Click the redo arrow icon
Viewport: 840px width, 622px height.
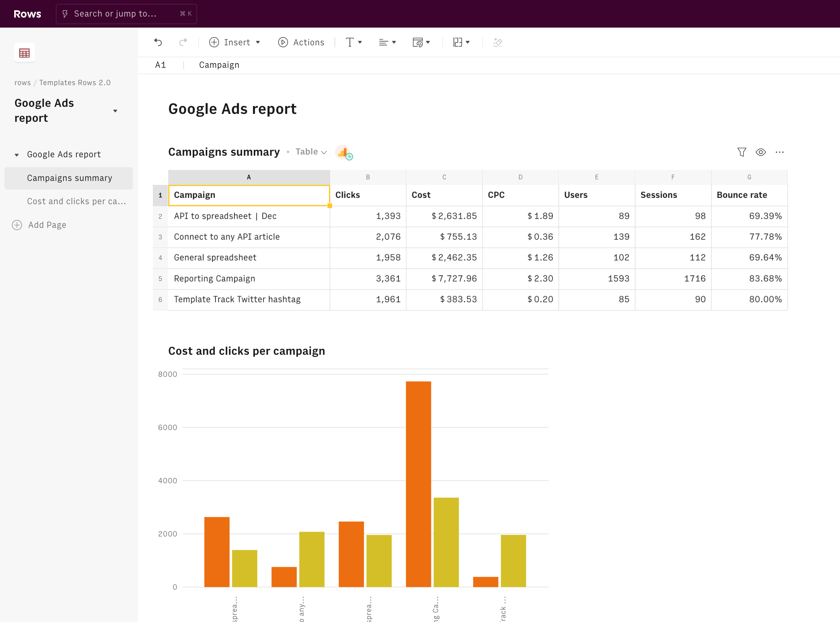pyautogui.click(x=183, y=42)
